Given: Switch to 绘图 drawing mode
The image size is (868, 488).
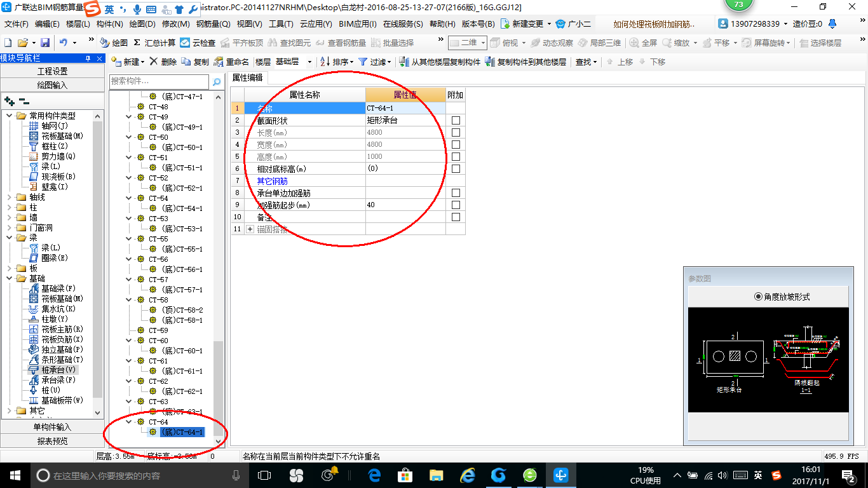Looking at the screenshot, I should [114, 43].
